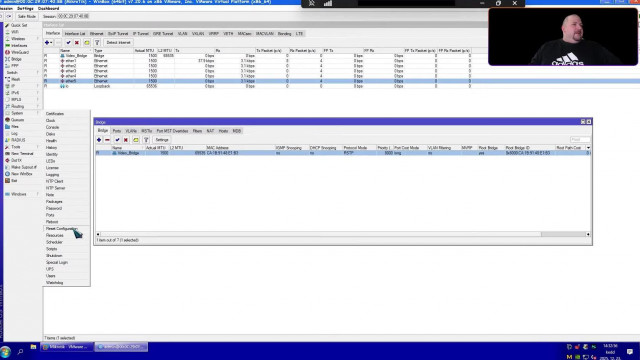Choose Shutdown in System submenu

[54, 256]
